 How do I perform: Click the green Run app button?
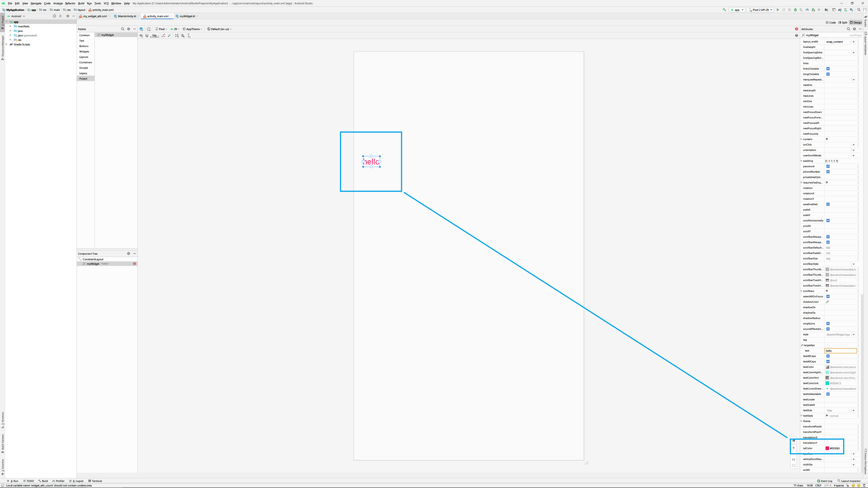point(778,10)
